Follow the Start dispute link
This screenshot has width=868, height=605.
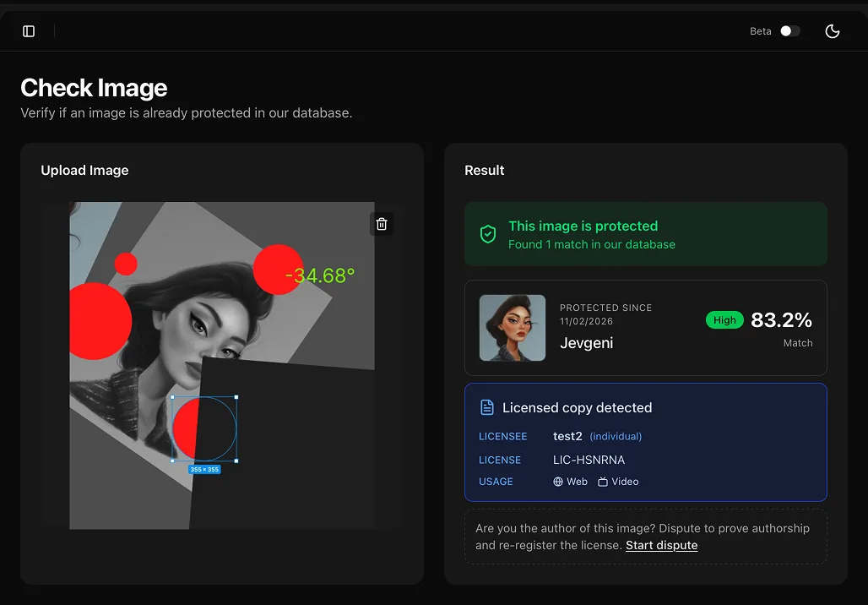pos(661,545)
